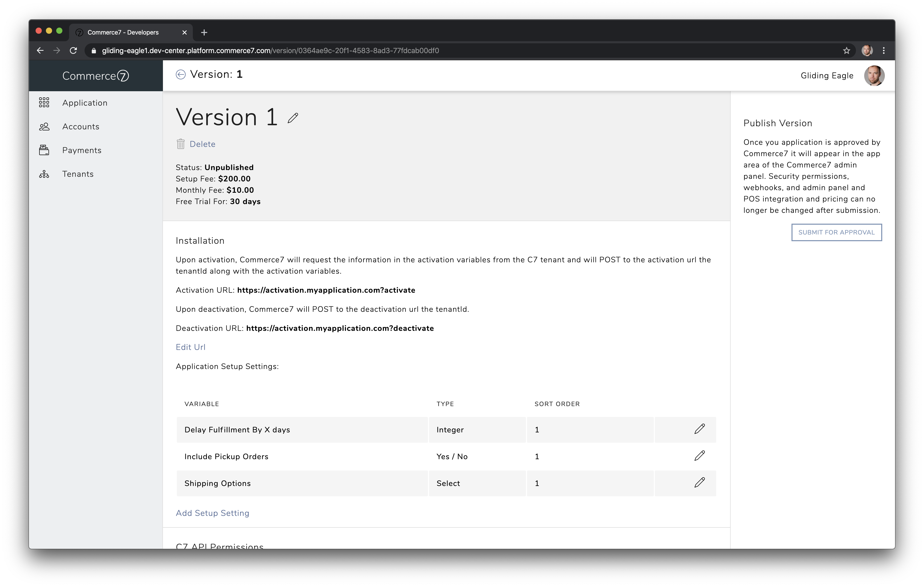
Task: Click the Edit Url link
Action: tap(190, 347)
